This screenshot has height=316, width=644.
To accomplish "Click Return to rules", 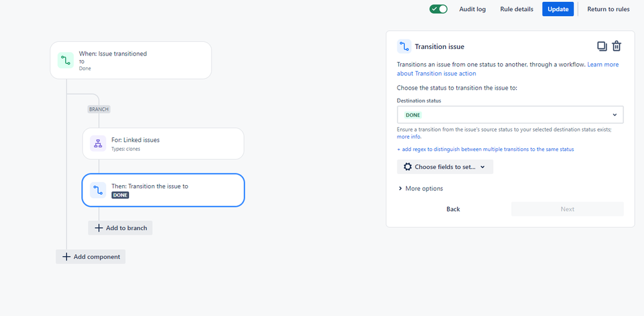I will 609,9.
